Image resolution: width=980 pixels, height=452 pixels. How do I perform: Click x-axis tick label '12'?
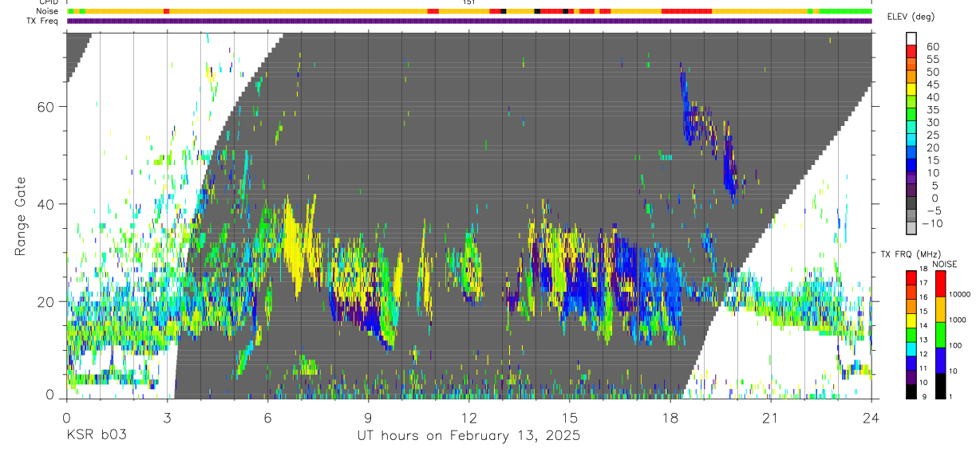click(468, 418)
